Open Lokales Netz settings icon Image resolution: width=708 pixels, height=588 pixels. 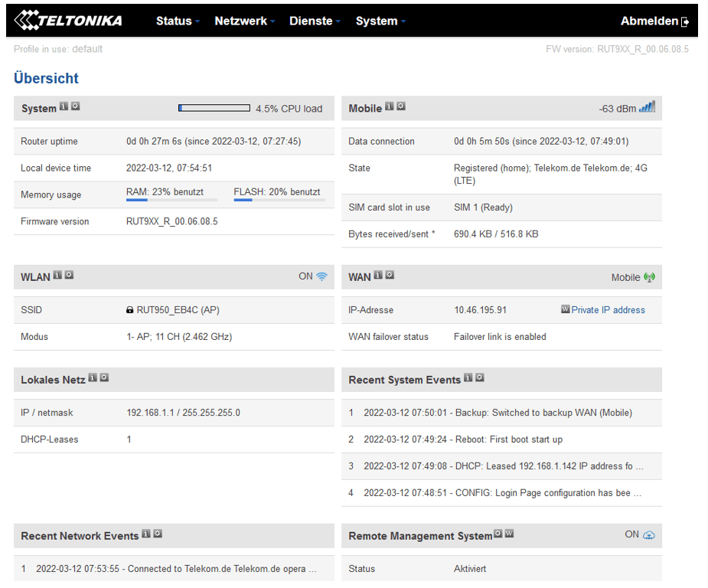[x=104, y=378]
